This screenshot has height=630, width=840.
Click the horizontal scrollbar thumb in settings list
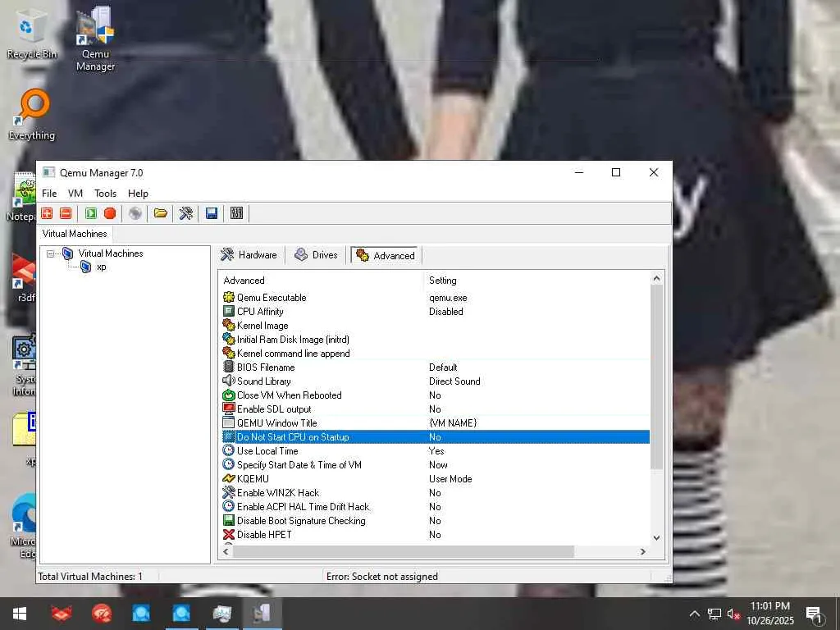coord(404,551)
